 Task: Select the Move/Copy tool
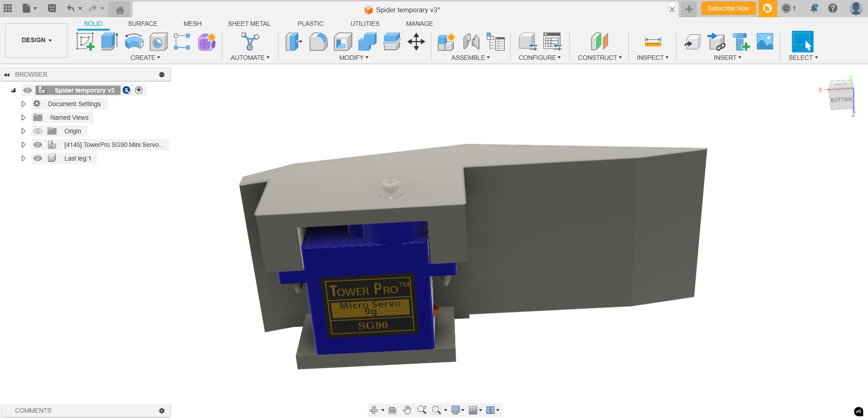click(x=416, y=42)
